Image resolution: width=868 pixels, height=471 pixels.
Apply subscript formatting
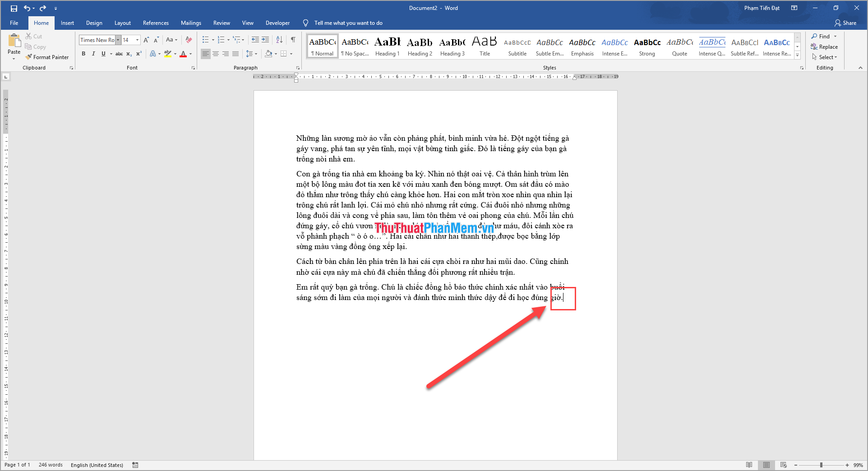click(129, 54)
